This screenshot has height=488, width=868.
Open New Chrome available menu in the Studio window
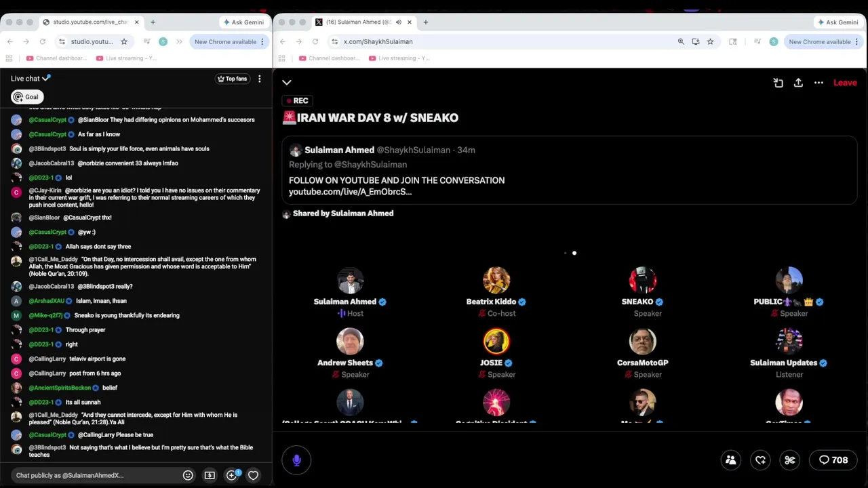229,41
